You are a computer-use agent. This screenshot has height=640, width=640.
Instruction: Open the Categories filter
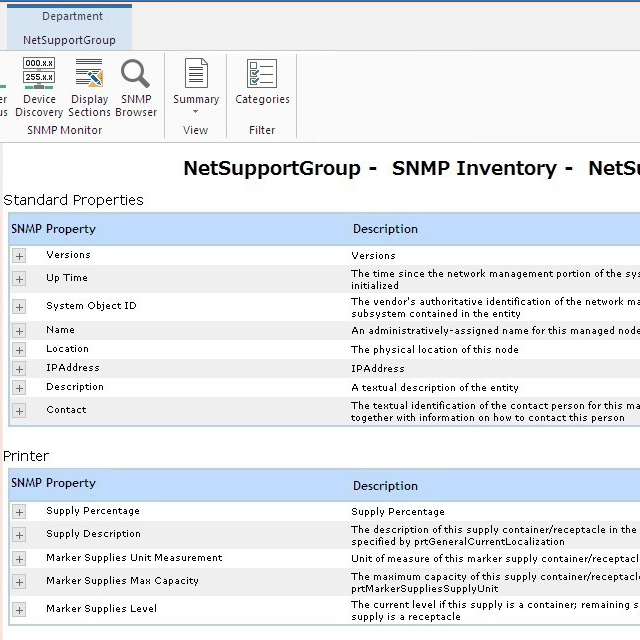click(x=262, y=82)
